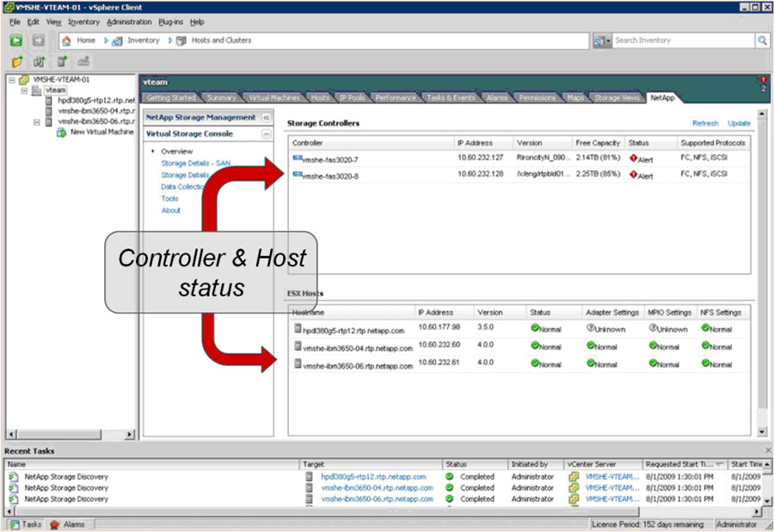This screenshot has width=774, height=532.
Task: Select the VMSHE-VTEAM-01 vCenter root node
Action: click(61, 79)
